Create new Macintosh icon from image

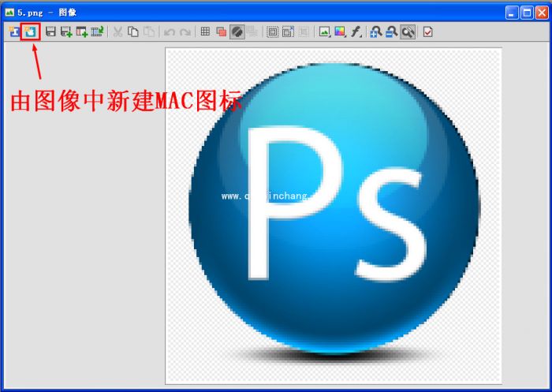[30, 32]
